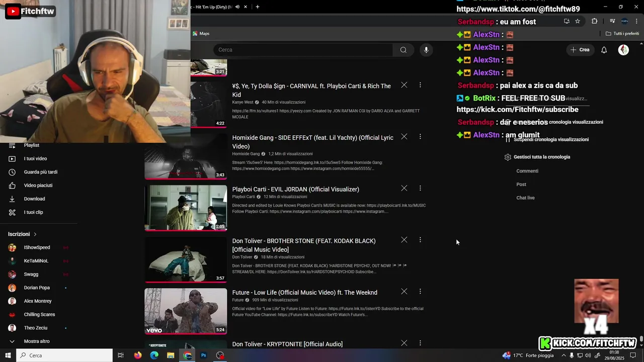Click the search magnifier button
The image size is (644, 362).
tap(403, 50)
